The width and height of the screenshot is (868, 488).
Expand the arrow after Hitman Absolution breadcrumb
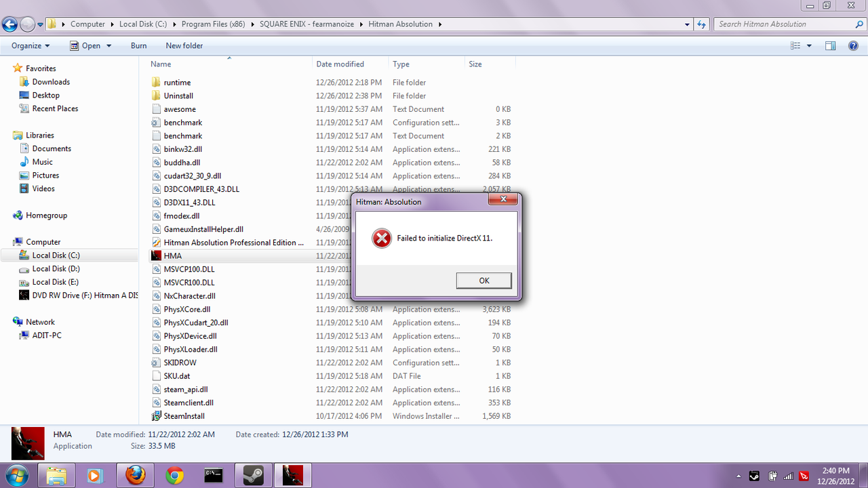tap(439, 24)
